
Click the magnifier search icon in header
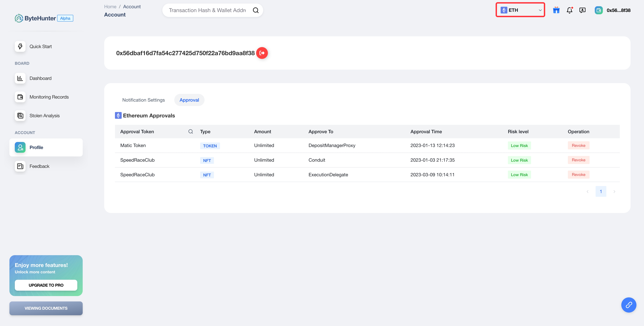point(256,10)
